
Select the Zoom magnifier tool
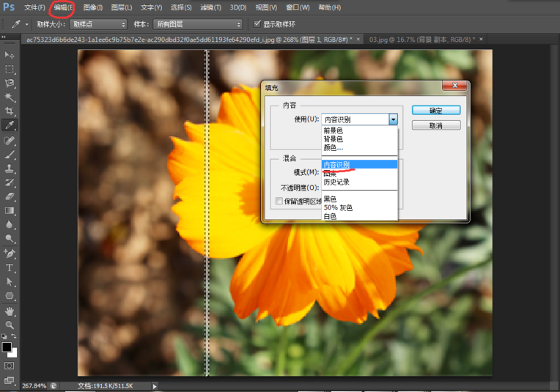coord(10,325)
